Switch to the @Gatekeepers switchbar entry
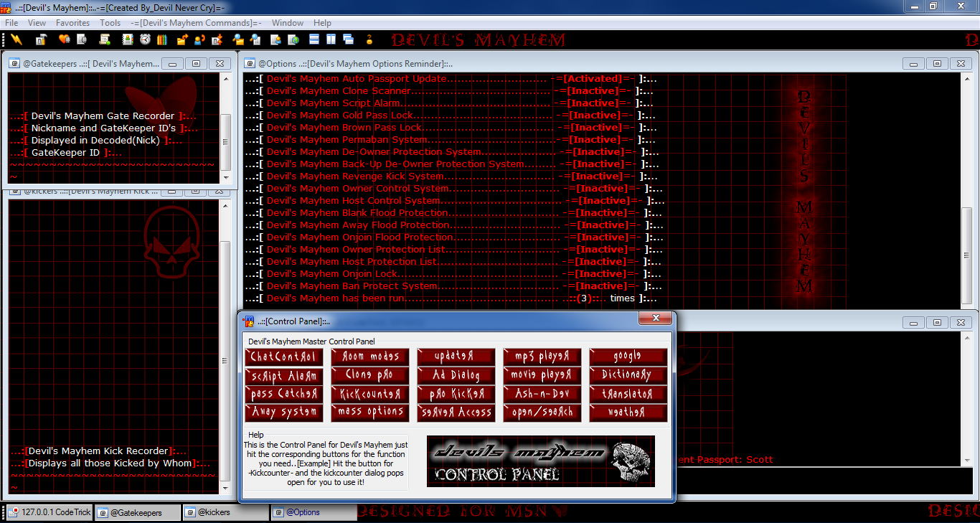 [138, 512]
